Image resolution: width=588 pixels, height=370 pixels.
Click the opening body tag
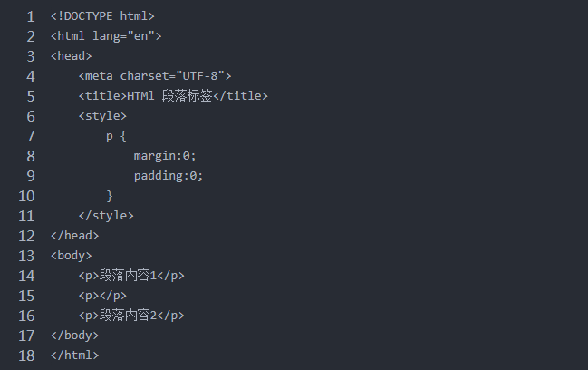72,256
